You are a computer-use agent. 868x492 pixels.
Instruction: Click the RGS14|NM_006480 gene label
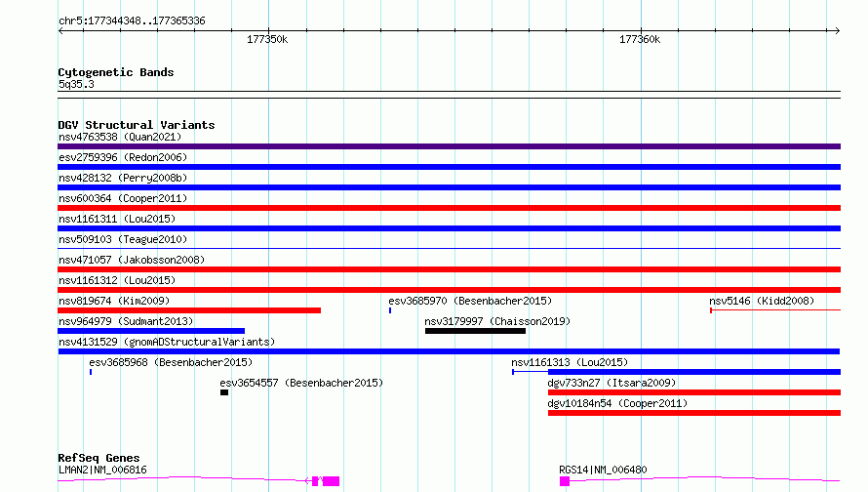603,470
